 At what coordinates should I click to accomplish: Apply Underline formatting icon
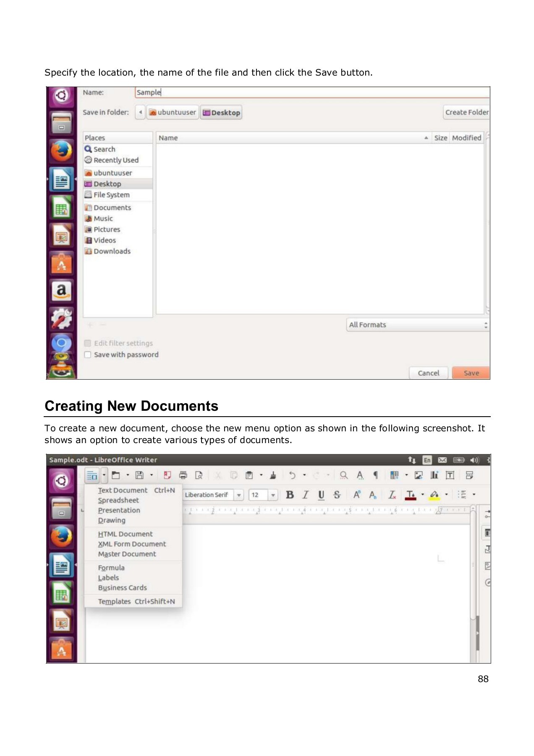pyautogui.click(x=321, y=495)
